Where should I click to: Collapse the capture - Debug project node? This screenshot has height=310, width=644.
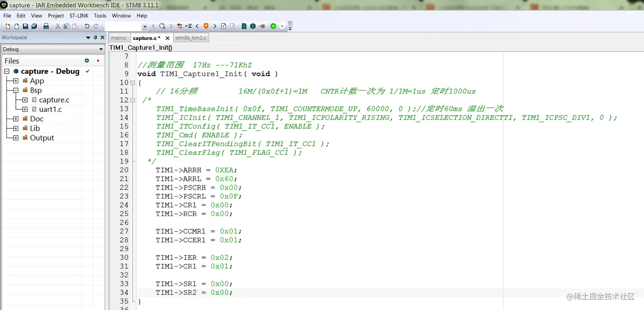(x=7, y=71)
